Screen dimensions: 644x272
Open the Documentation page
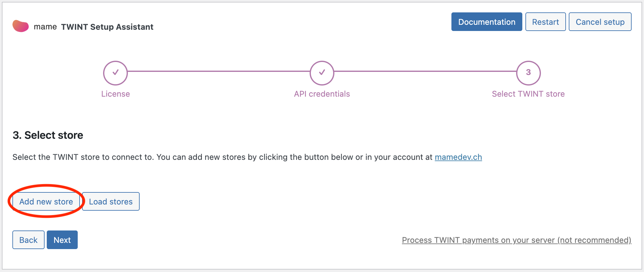click(x=486, y=22)
